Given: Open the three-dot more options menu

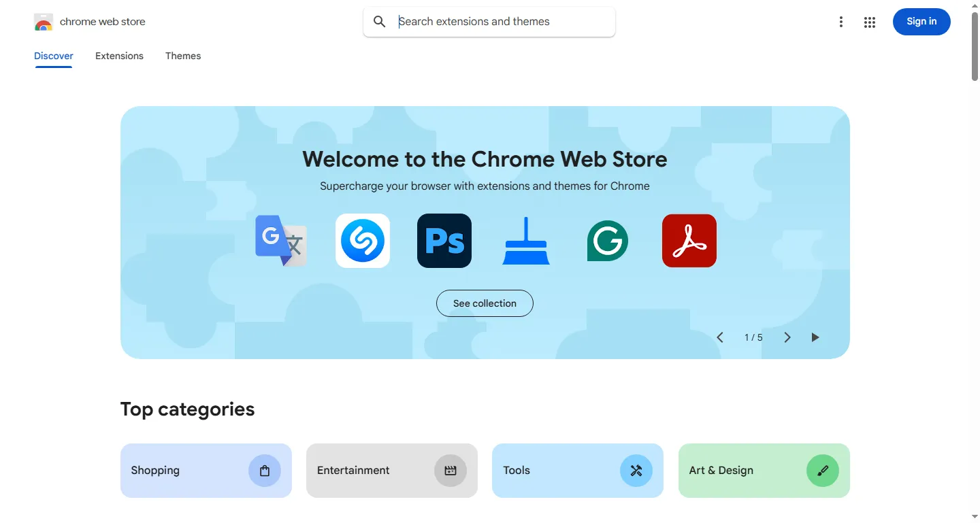Looking at the screenshot, I should point(841,22).
